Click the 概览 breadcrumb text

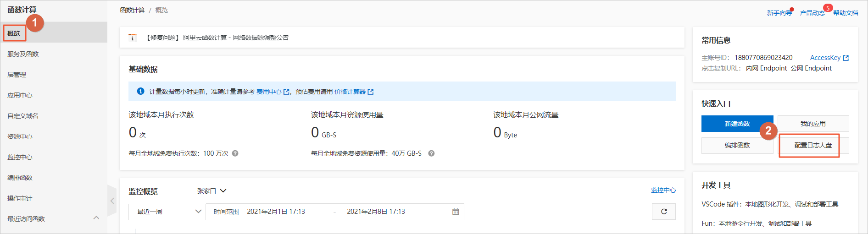coord(161,10)
